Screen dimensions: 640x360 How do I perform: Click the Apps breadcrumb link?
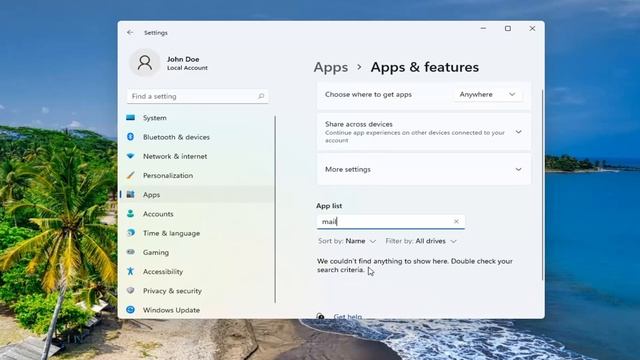(x=331, y=67)
